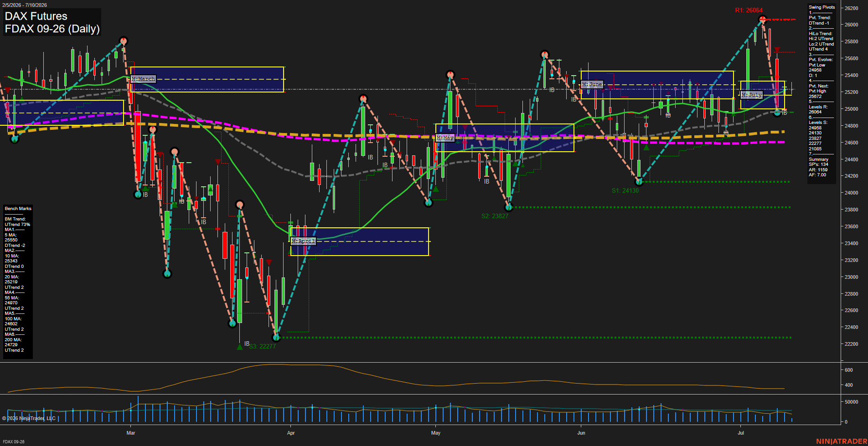The image size is (868, 446).
Task: Click the 24602 moving average value
Action: tap(11, 324)
